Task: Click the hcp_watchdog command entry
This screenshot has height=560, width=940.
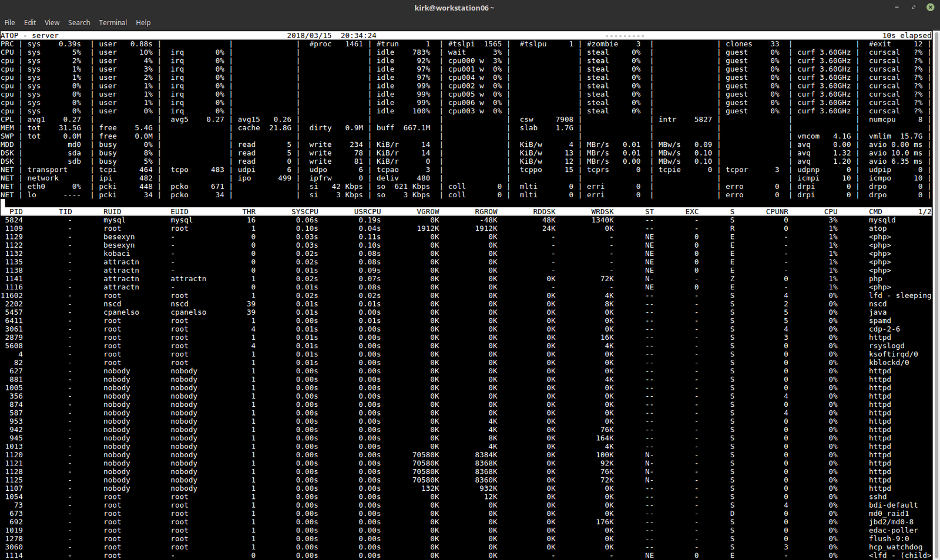Action: [x=896, y=547]
